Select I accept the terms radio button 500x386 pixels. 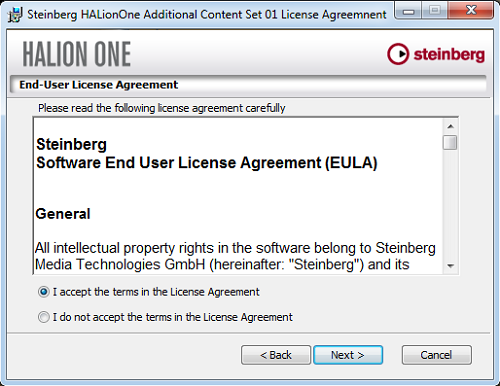point(44,292)
